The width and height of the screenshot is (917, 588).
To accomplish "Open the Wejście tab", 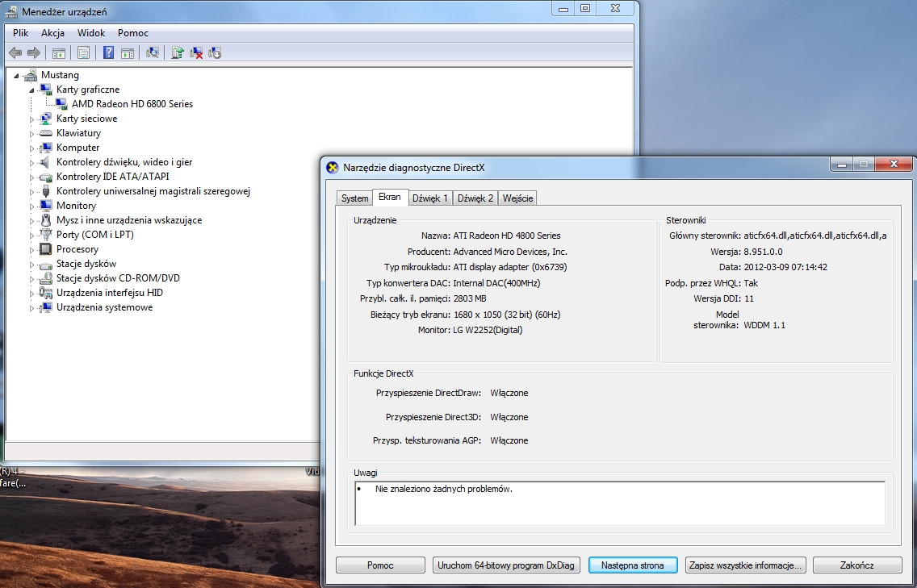I will click(517, 198).
